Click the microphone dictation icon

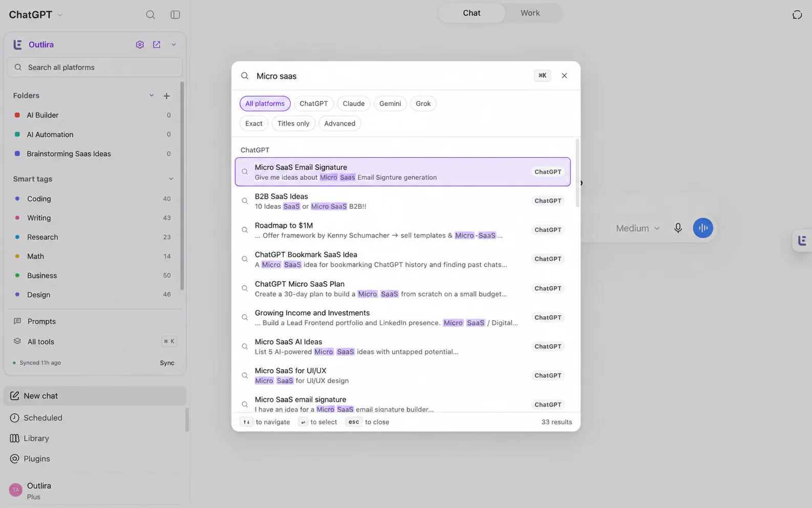(678, 228)
